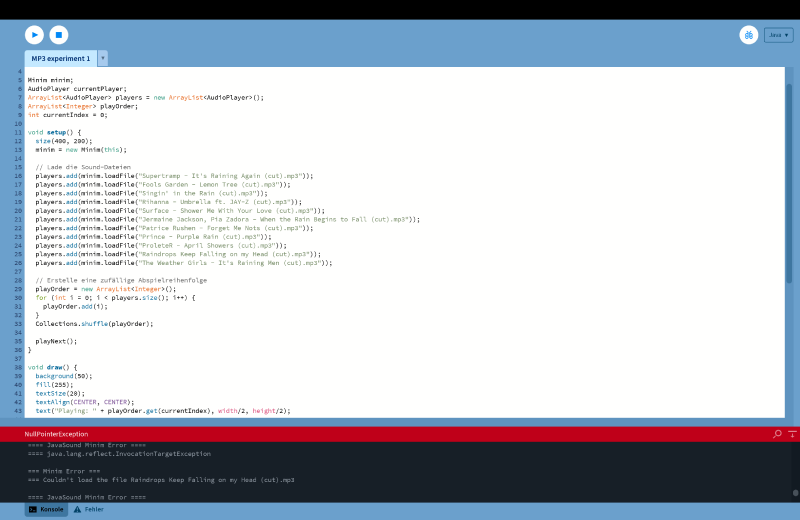Viewport: 800px width, 520px height.
Task: Switch to the Konsole tab
Action: pyautogui.click(x=46, y=509)
